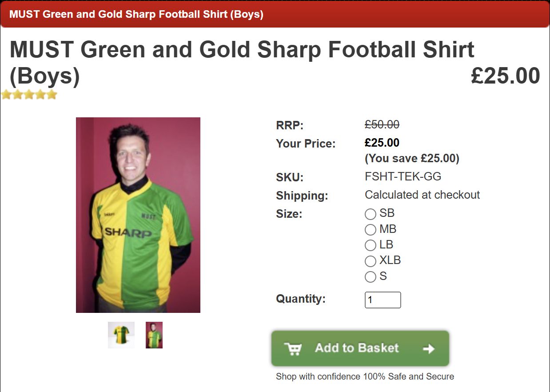Click the white arrow icon on the basket button

pos(429,349)
